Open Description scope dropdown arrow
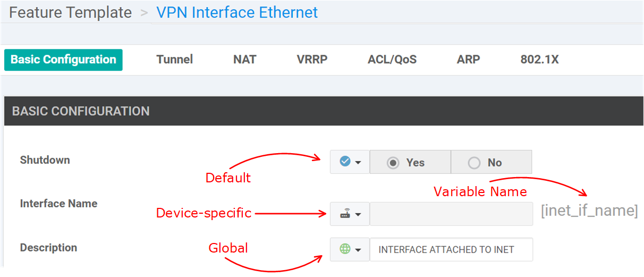Image resolution: width=644 pixels, height=277 pixels. pyautogui.click(x=359, y=250)
